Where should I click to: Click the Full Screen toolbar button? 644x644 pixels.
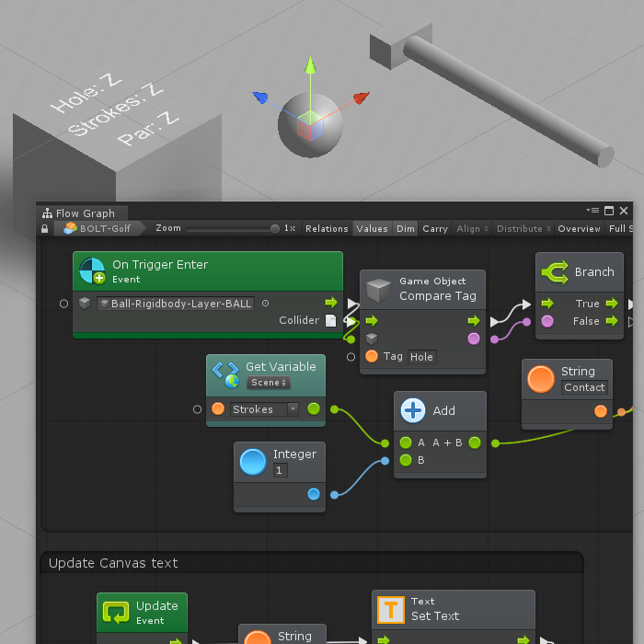[619, 229]
